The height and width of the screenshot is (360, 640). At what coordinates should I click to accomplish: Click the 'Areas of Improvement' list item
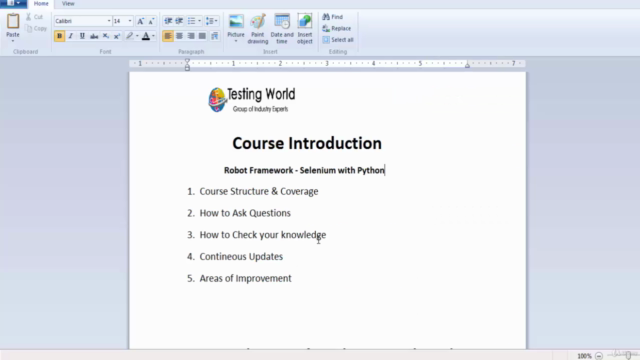[x=245, y=278]
